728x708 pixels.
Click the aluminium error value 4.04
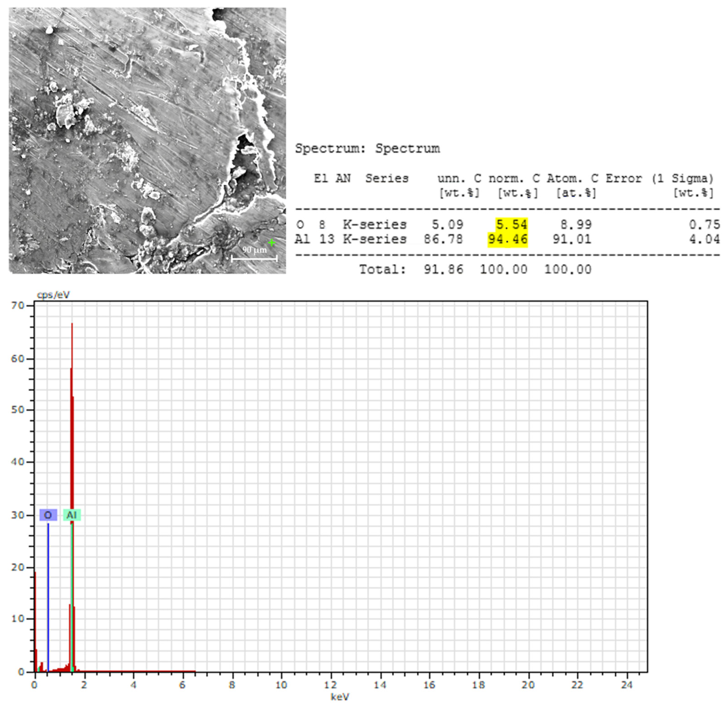pyautogui.click(x=705, y=239)
